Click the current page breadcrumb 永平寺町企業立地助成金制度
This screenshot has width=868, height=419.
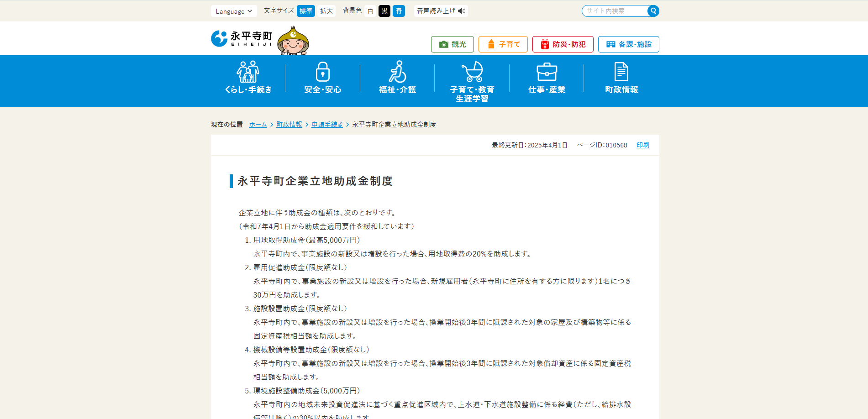[394, 125]
